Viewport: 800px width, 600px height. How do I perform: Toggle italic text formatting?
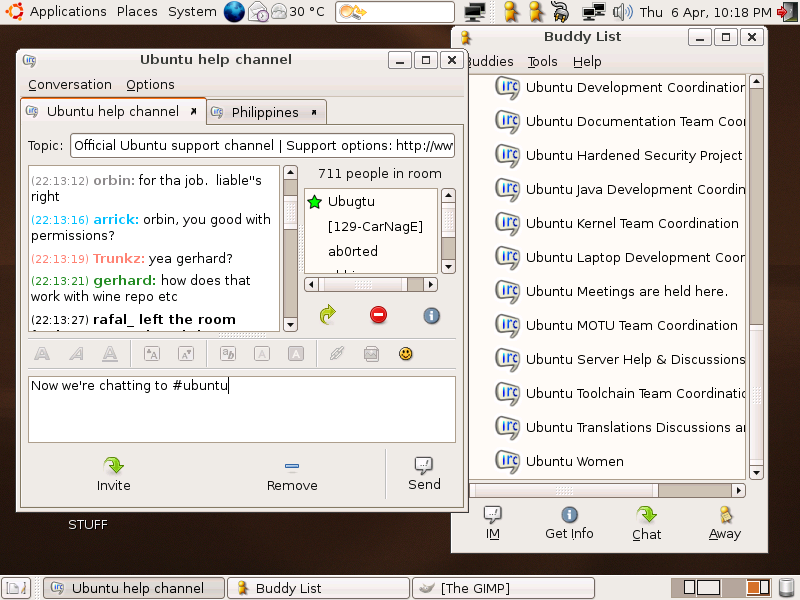pos(76,354)
